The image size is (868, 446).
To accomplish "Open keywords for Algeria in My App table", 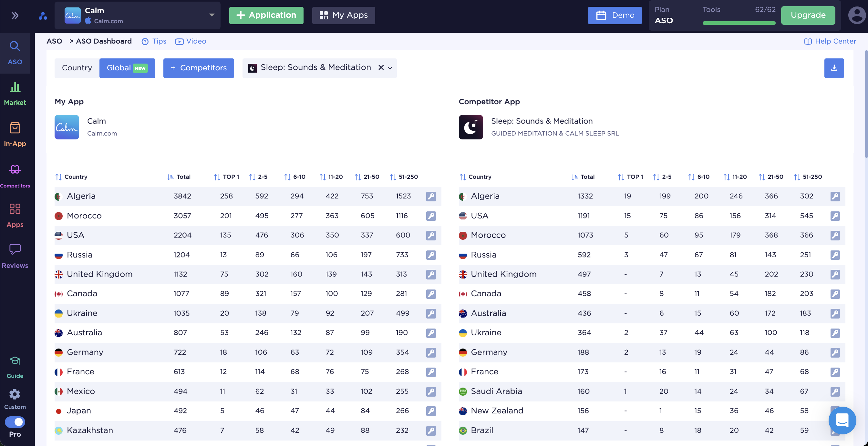I will coord(431,197).
